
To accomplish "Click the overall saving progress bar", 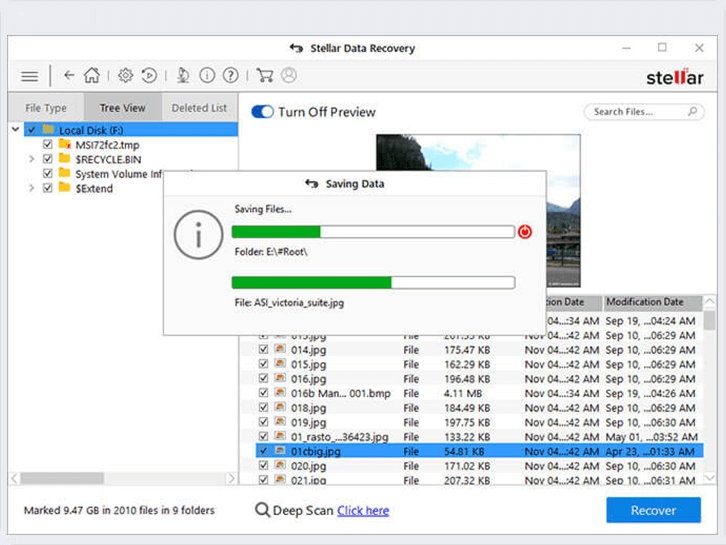I will 373,232.
